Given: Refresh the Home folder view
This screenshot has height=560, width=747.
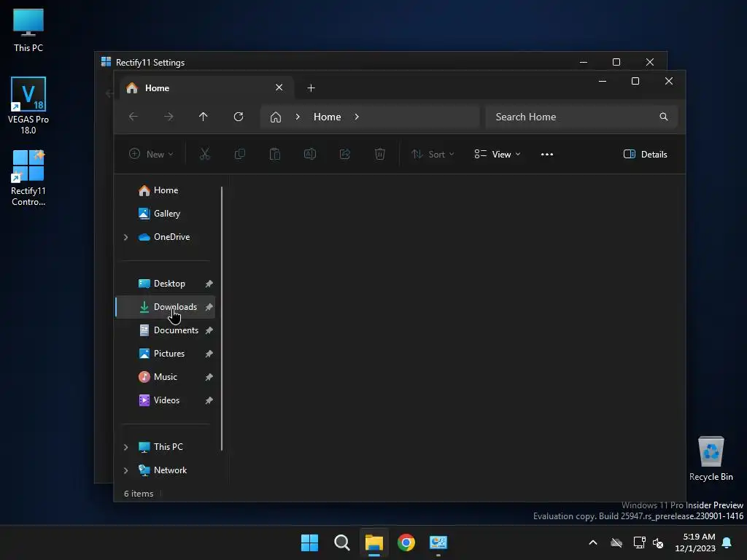Looking at the screenshot, I should point(239,117).
